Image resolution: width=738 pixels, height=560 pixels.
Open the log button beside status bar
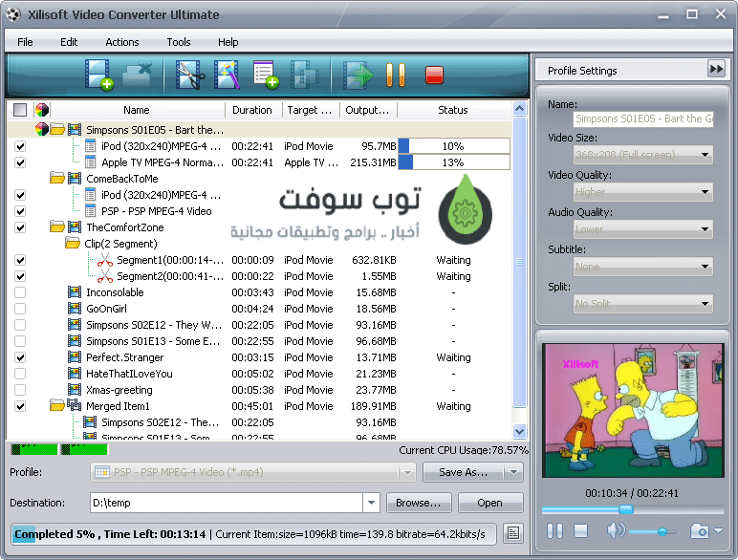(513, 533)
